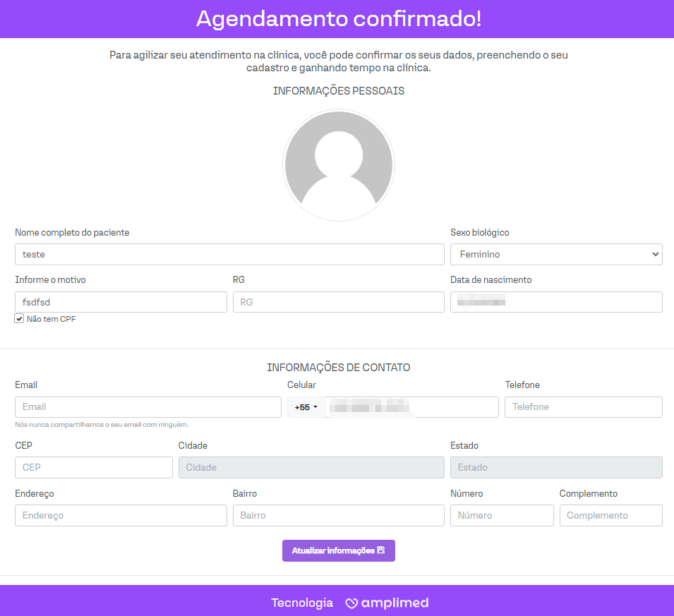Expand the +55 country code selector
Image resolution: width=674 pixels, height=616 pixels.
(x=306, y=407)
